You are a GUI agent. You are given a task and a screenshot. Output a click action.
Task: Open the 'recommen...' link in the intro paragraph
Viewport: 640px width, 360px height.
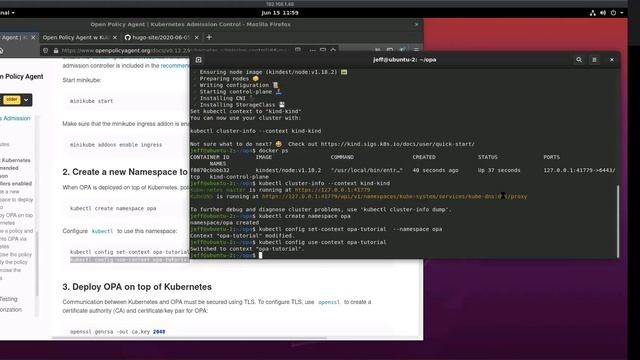[175, 65]
